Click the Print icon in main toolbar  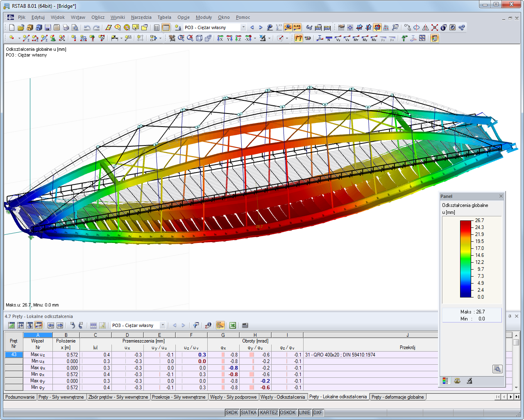pos(66,27)
